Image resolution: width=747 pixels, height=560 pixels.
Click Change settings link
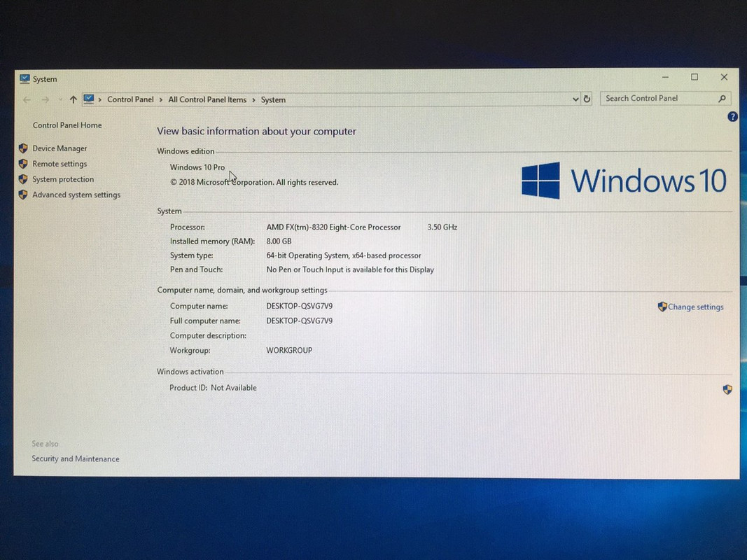coord(696,307)
